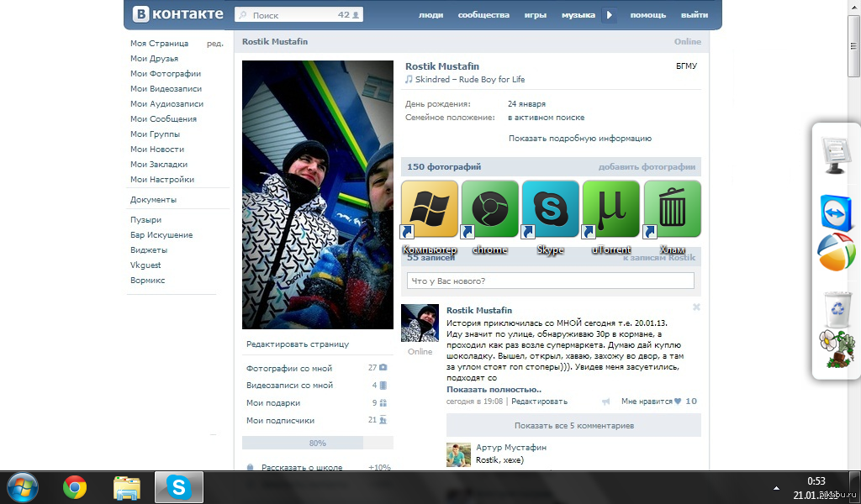Click the Что у Вас нового? field
Image resolution: width=861 pixels, height=504 pixels.
[x=550, y=281]
